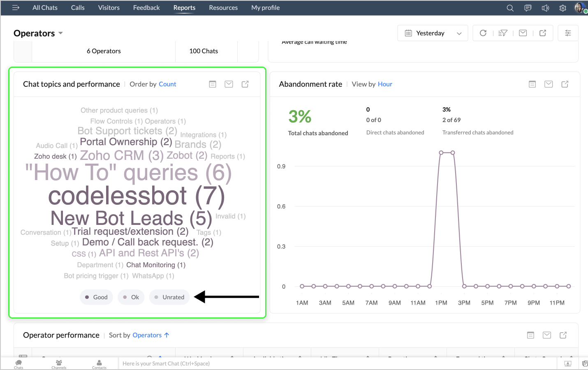588x370 pixels.
Task: Click the "codelessbot (7)" topic
Action: [137, 196]
